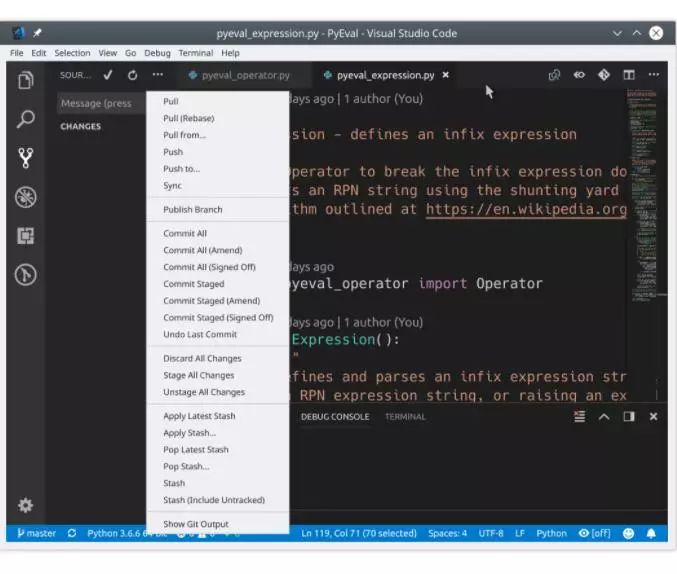
Task: Maximize the panel with chevron up
Action: pyautogui.click(x=604, y=416)
